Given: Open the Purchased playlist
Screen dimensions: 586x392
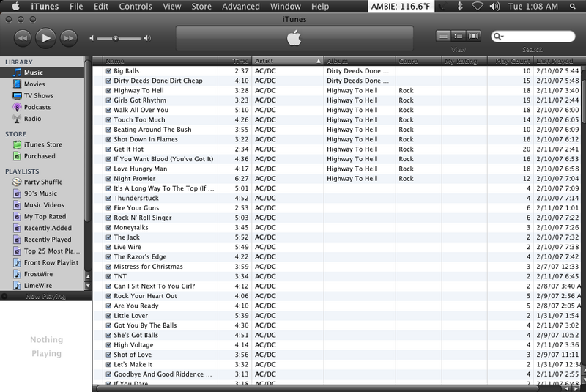Looking at the screenshot, I should (x=42, y=156).
